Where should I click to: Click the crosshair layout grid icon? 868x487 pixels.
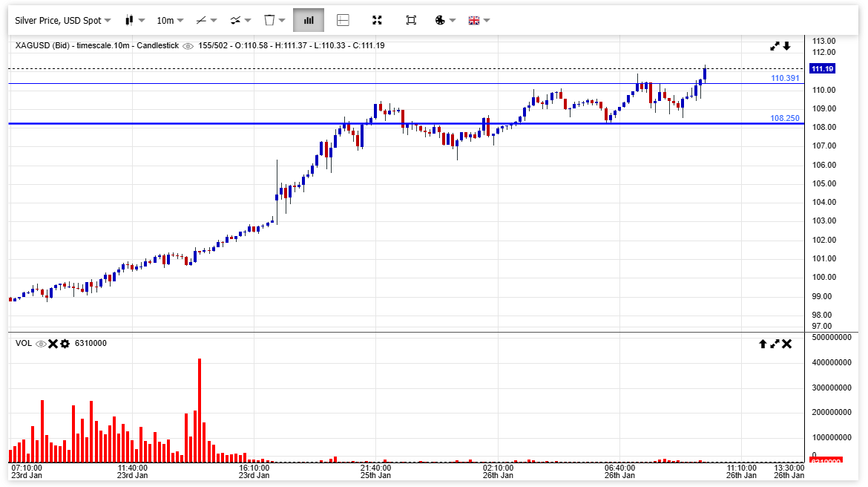(343, 20)
